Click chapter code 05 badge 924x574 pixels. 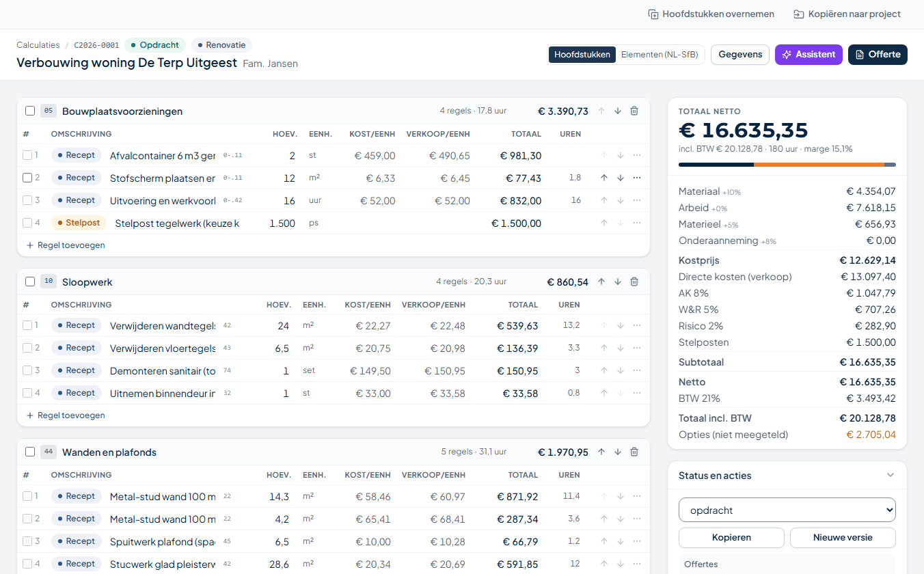(49, 111)
